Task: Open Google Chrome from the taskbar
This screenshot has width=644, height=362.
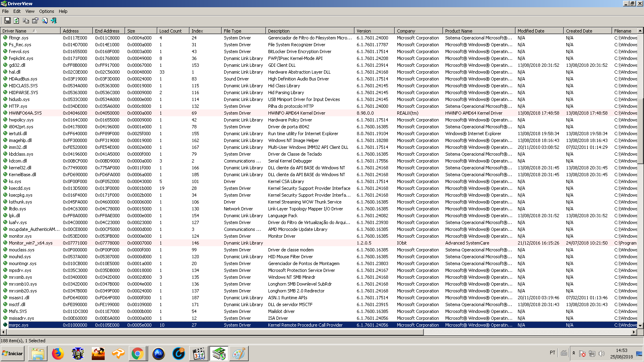Action: (137, 354)
